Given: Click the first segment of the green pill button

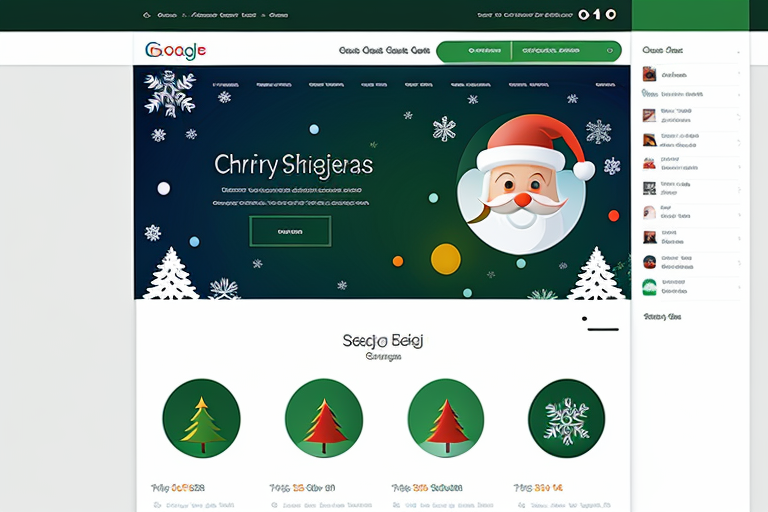Looking at the screenshot, I should [474, 51].
